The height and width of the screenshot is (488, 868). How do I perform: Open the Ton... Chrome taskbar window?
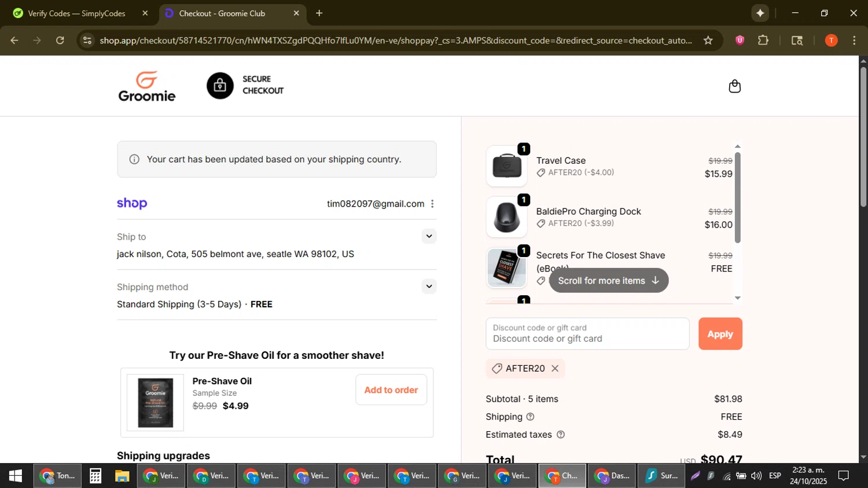pos(57,476)
